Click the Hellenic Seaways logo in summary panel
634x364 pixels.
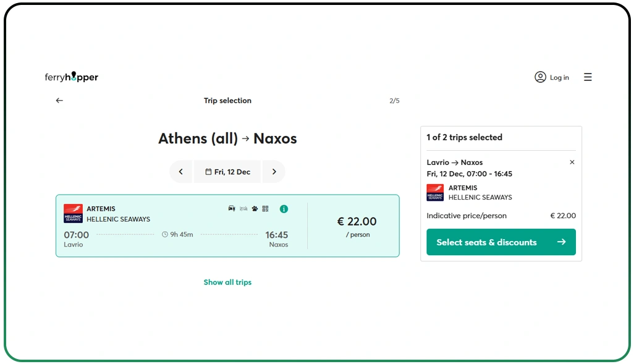(x=435, y=192)
